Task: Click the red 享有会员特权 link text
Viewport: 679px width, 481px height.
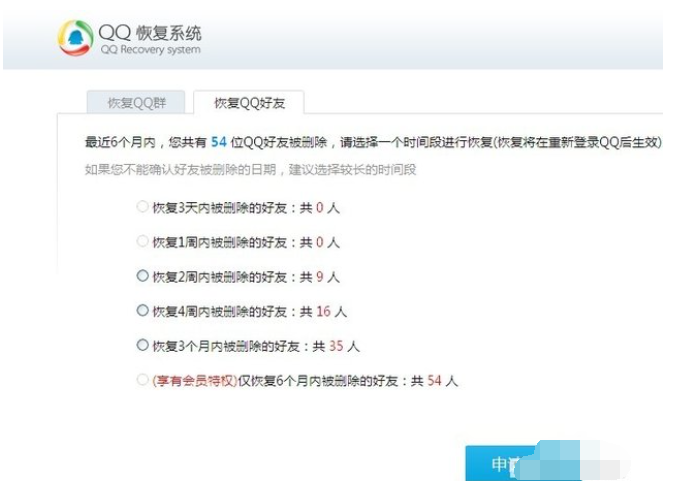Action: (x=194, y=381)
